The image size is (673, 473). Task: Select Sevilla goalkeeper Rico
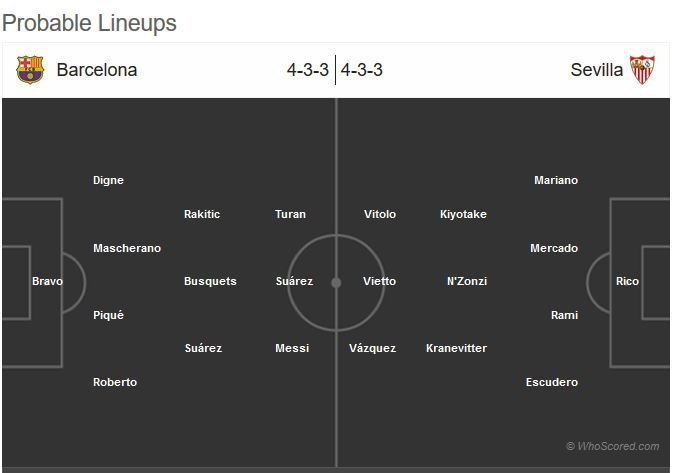pos(627,281)
